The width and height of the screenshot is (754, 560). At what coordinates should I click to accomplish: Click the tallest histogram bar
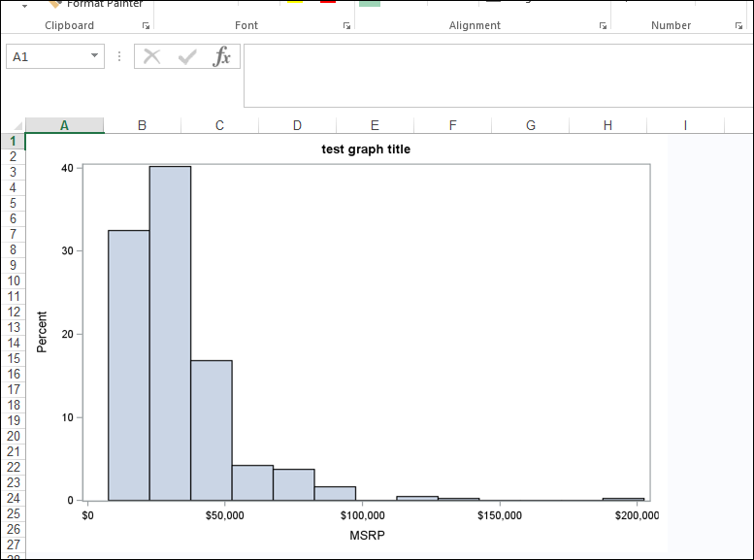(x=170, y=334)
